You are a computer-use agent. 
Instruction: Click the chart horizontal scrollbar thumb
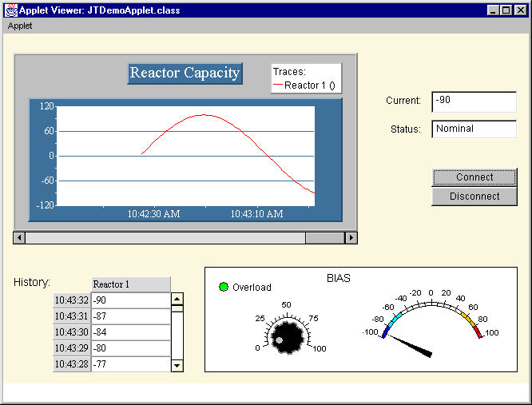[x=324, y=238]
